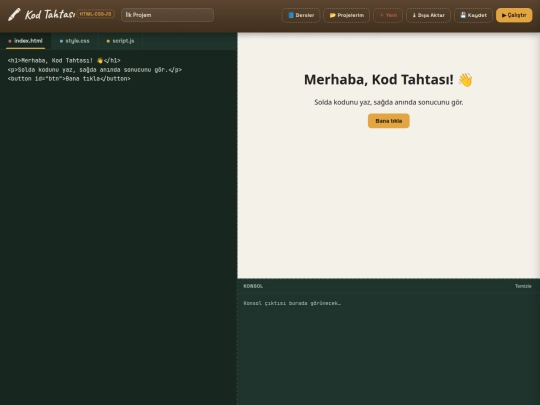540x405 pixels.
Task: Click the Bana tıkla preview button
Action: pos(388,121)
